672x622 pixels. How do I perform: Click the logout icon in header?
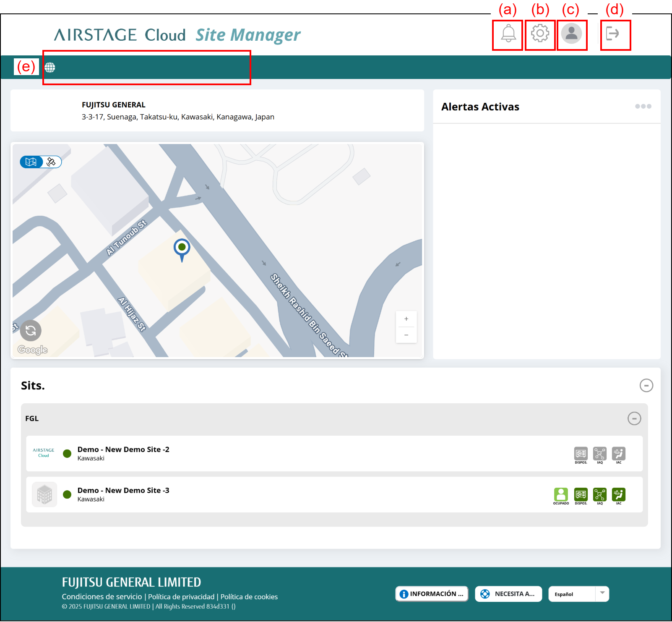coord(612,34)
